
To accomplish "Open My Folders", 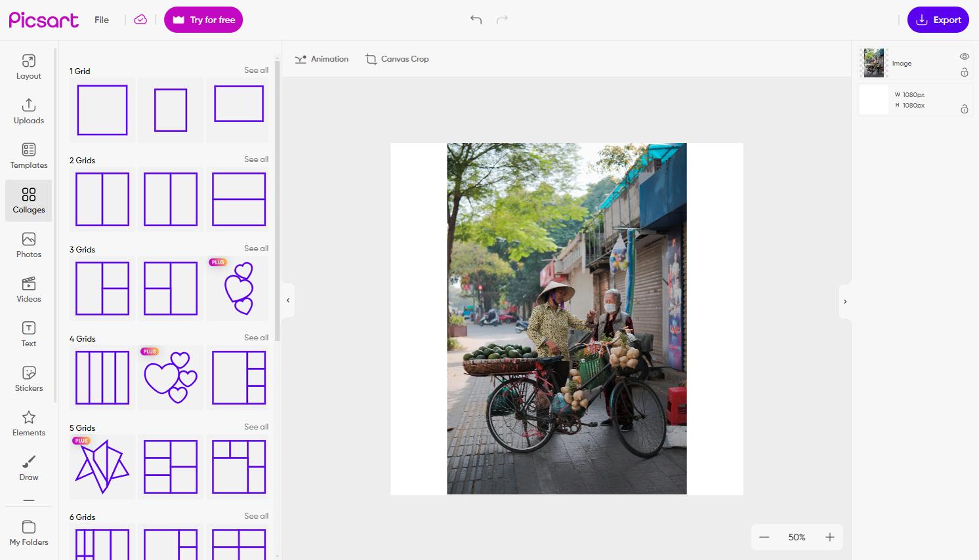I will pyautogui.click(x=28, y=532).
